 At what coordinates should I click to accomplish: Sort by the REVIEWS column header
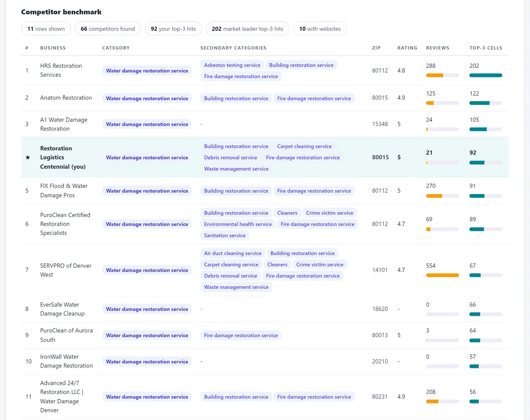pyautogui.click(x=438, y=48)
